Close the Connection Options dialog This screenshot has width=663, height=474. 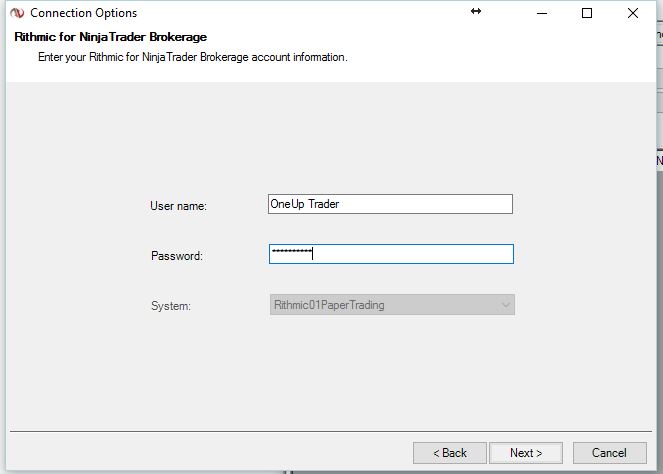633,13
